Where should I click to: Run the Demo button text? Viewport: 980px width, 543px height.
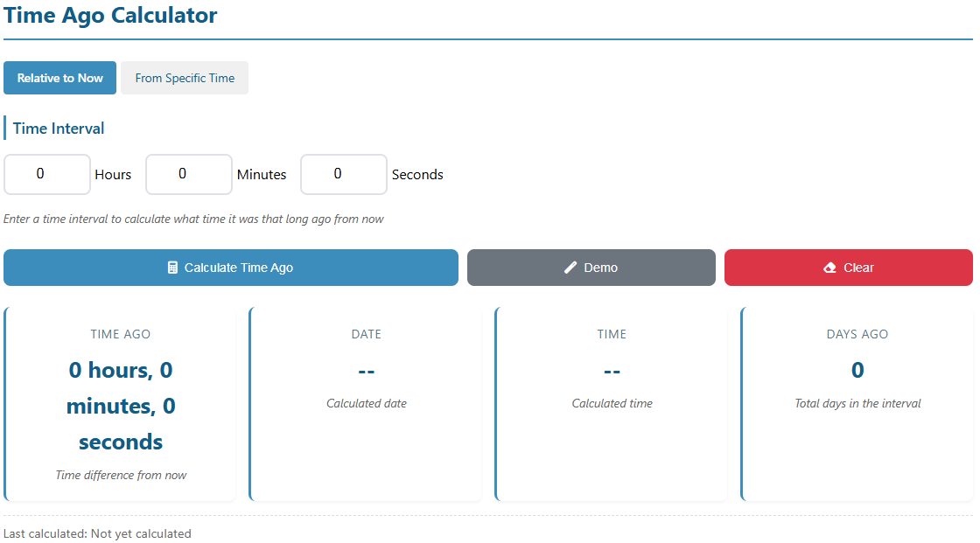(600, 268)
